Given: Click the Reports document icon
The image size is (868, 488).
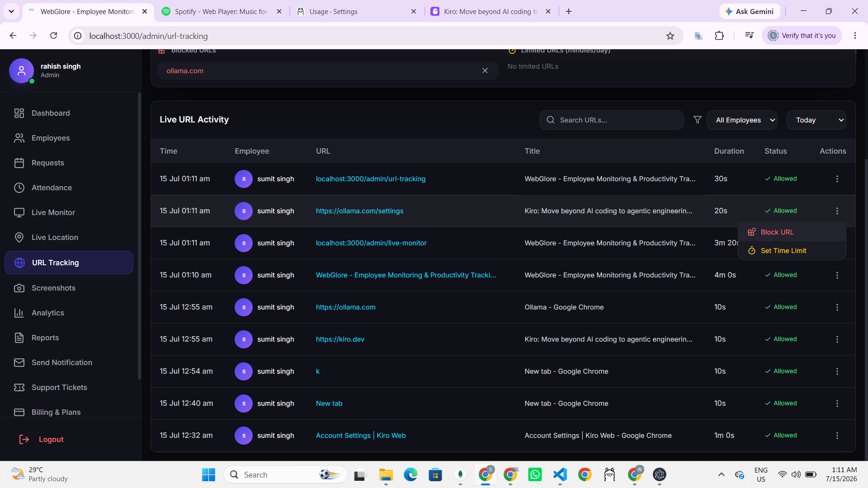Looking at the screenshot, I should coord(19,338).
